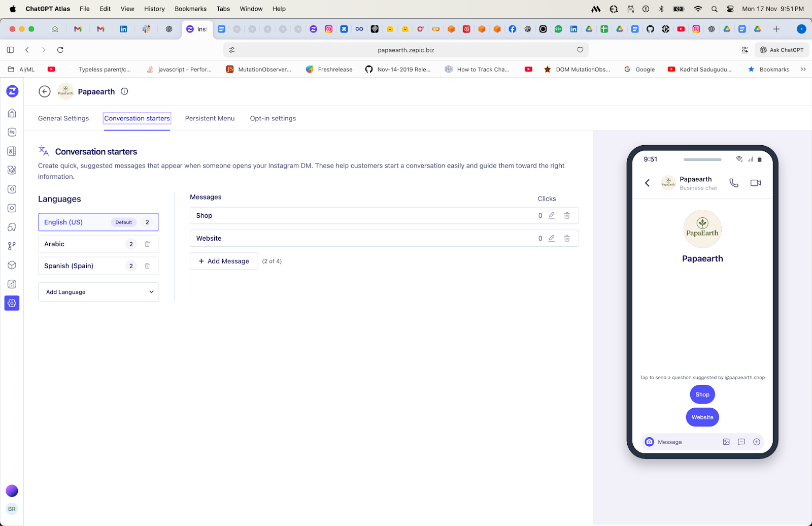This screenshot has height=526, width=812.
Task: Click the video call icon in preview
Action: coord(756,183)
